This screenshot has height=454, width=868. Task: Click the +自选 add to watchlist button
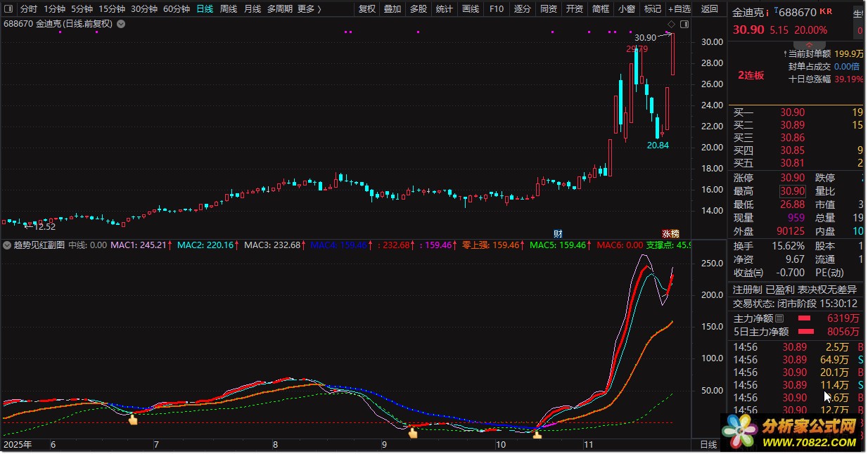click(679, 9)
